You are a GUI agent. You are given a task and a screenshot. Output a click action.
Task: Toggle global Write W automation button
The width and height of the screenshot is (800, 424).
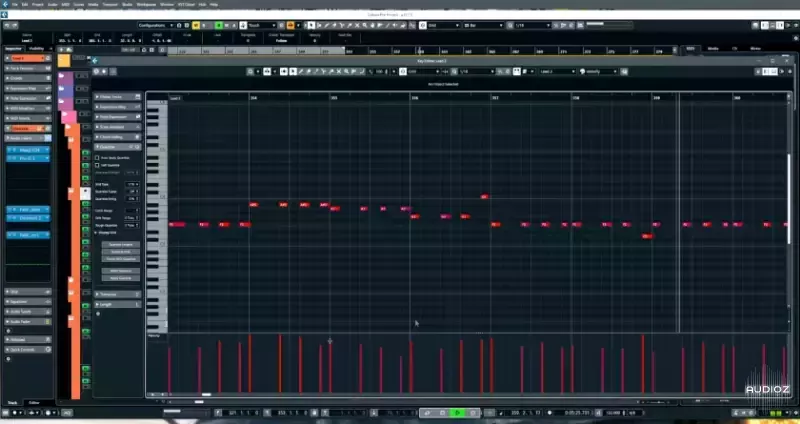[226, 25]
